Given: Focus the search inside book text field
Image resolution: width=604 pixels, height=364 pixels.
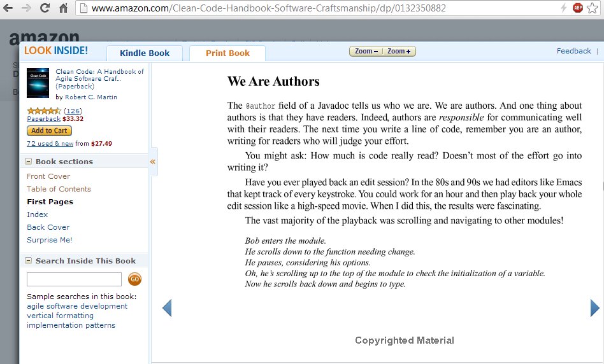Looking at the screenshot, I should [74, 279].
